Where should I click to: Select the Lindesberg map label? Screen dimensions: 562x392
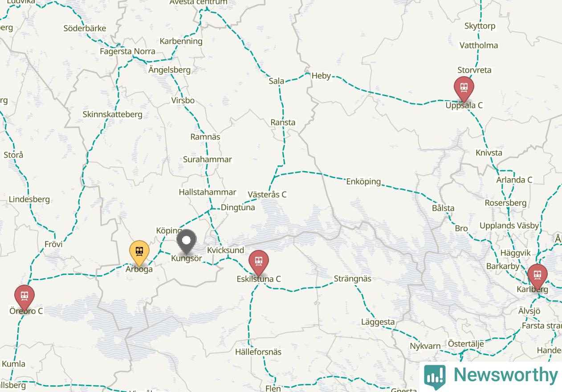coord(29,199)
